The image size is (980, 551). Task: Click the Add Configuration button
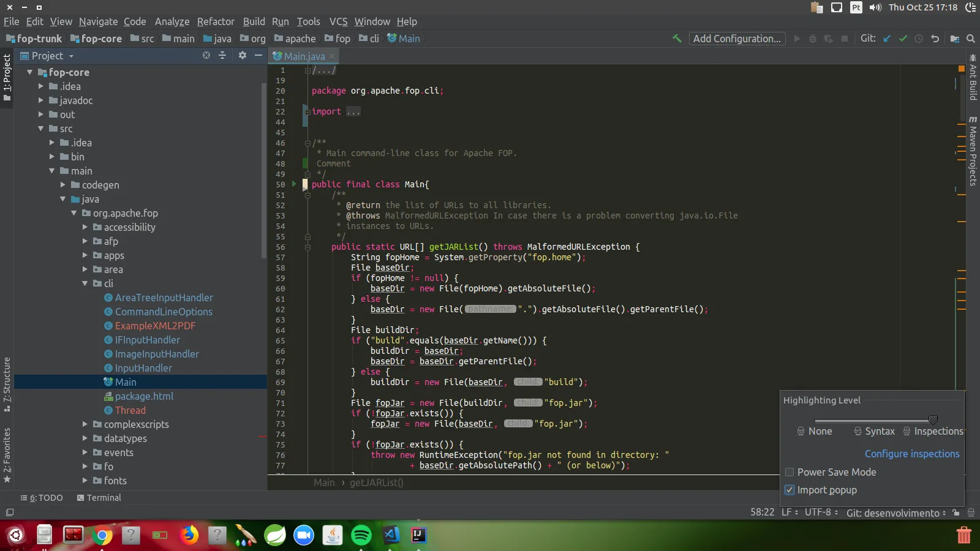pos(737,39)
